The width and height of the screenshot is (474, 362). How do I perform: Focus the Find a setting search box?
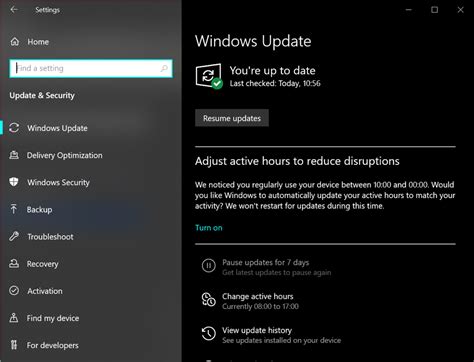pyautogui.click(x=91, y=68)
